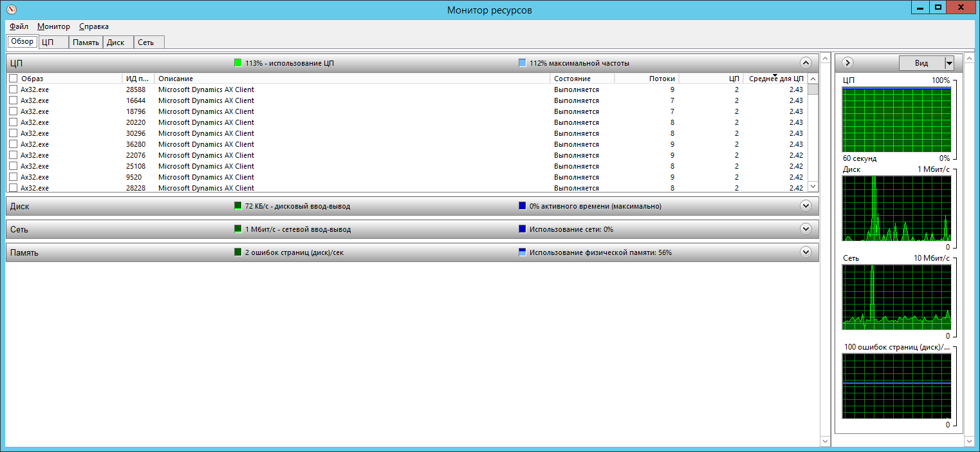980x452 pixels.
Task: Click the page faults green indicator icon
Action: pyautogui.click(x=238, y=252)
